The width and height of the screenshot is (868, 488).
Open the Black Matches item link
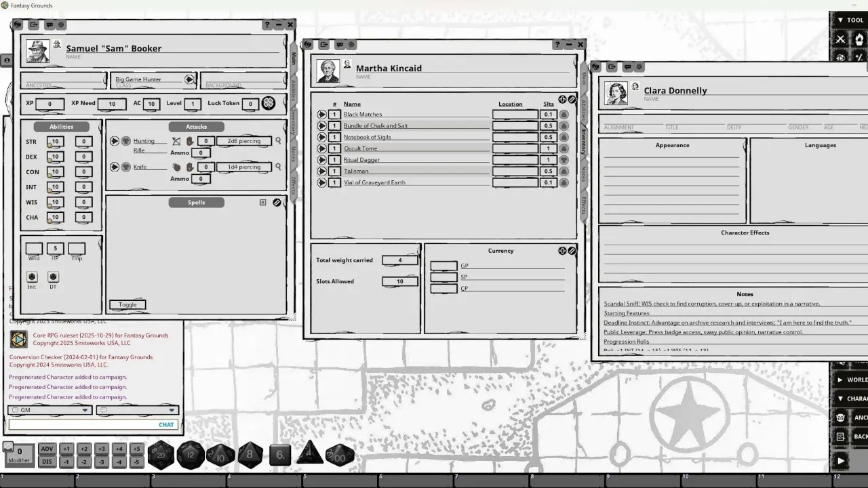[321, 115]
